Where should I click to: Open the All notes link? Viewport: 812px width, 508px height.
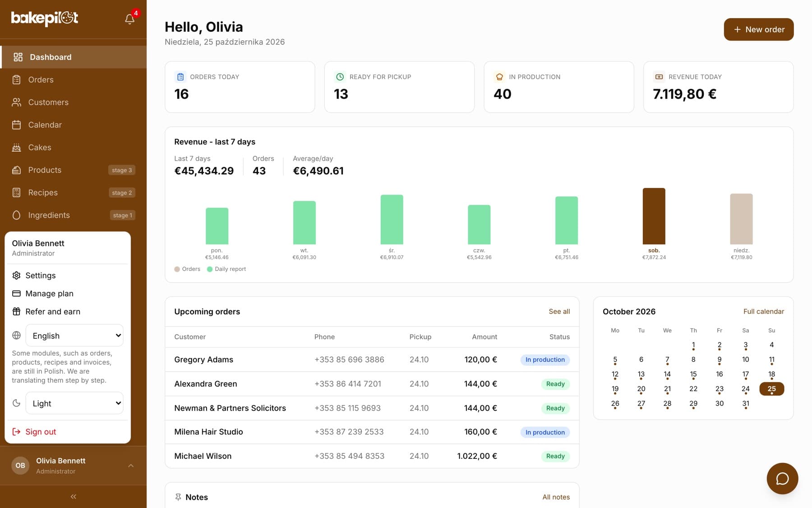[556, 497]
